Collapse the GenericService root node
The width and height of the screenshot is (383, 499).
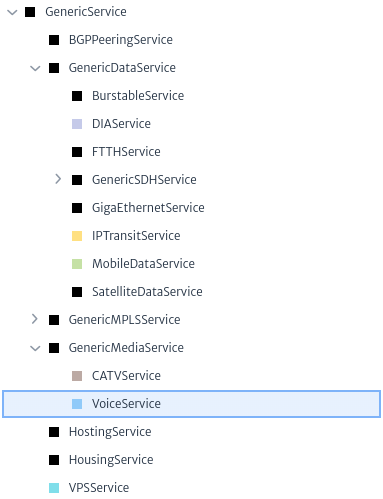(x=12, y=12)
